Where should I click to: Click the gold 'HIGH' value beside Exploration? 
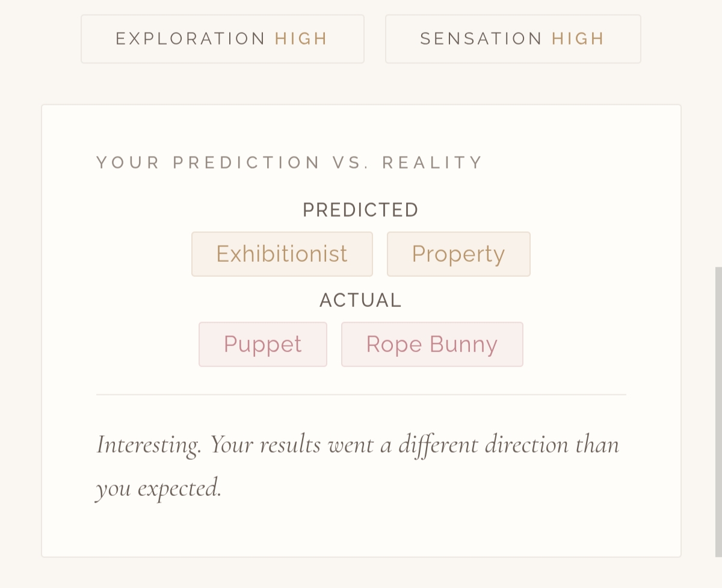point(301,39)
